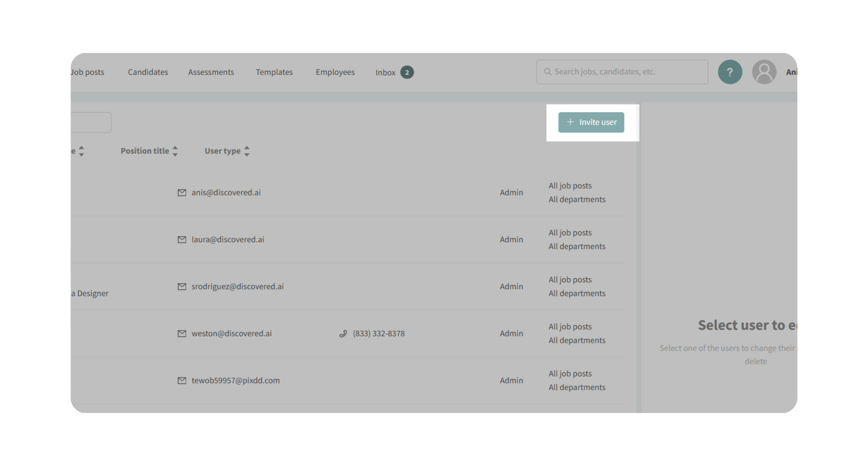Click the mail icon beside weston@discovered.ai
Image resolution: width=868 pixels, height=466 pixels.
pos(182,333)
